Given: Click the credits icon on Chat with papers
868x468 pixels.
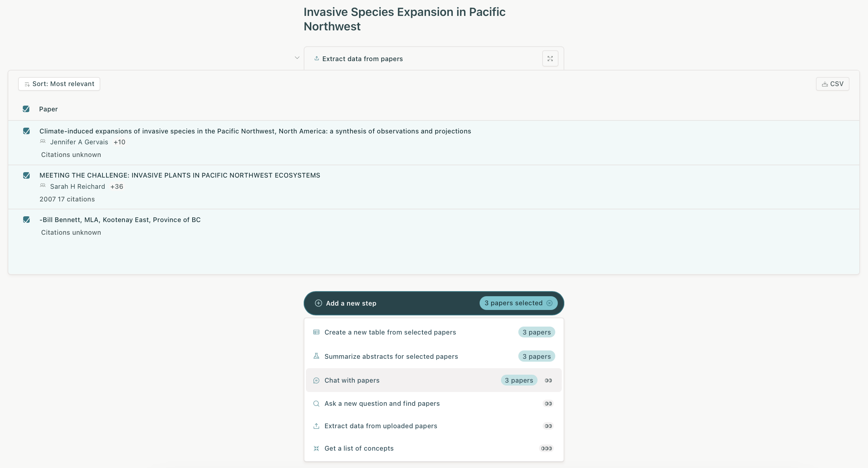Looking at the screenshot, I should coord(548,380).
